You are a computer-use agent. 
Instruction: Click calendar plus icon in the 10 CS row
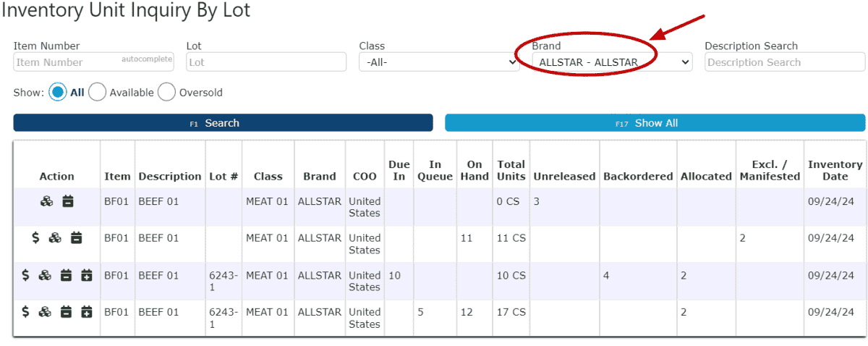[x=87, y=275]
